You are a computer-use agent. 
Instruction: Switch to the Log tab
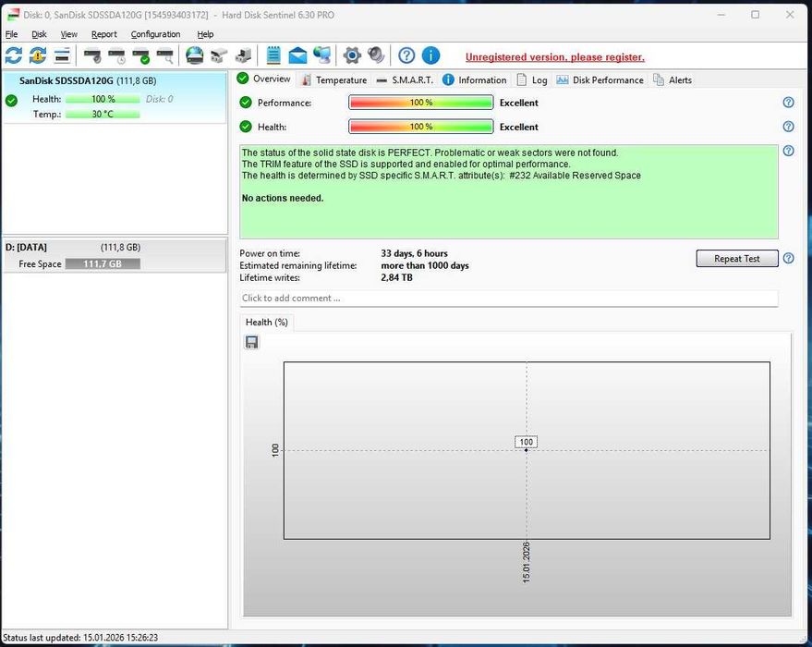click(x=532, y=79)
